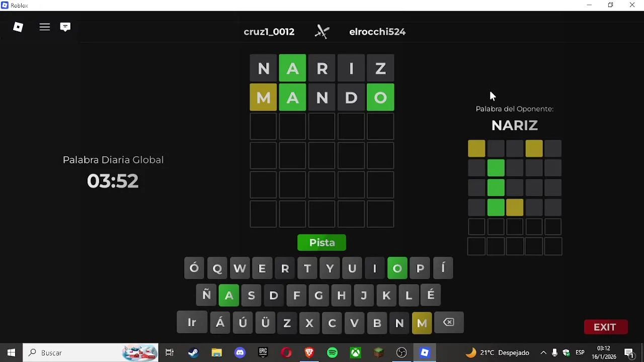Tap the É key on the game keyboard

[431, 296]
